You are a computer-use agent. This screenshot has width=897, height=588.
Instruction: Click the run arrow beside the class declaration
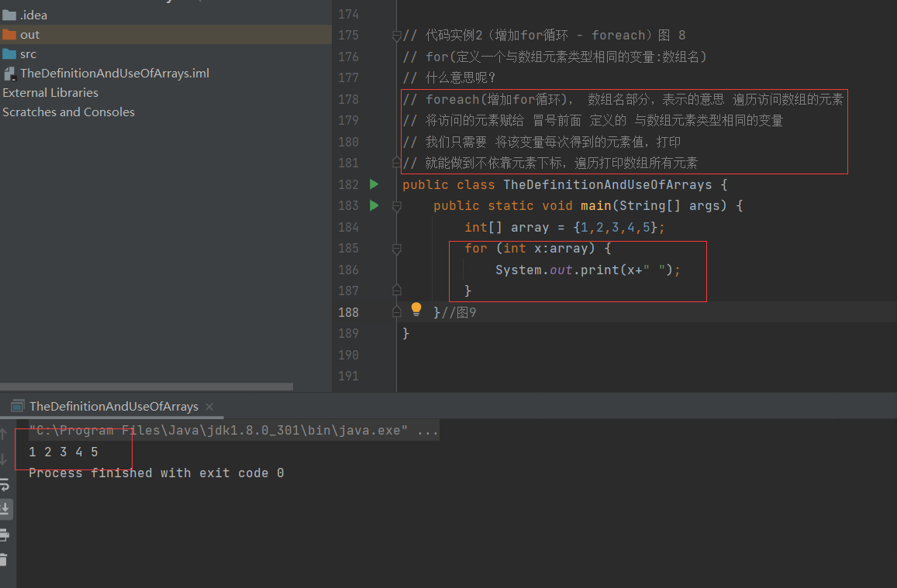pos(374,184)
